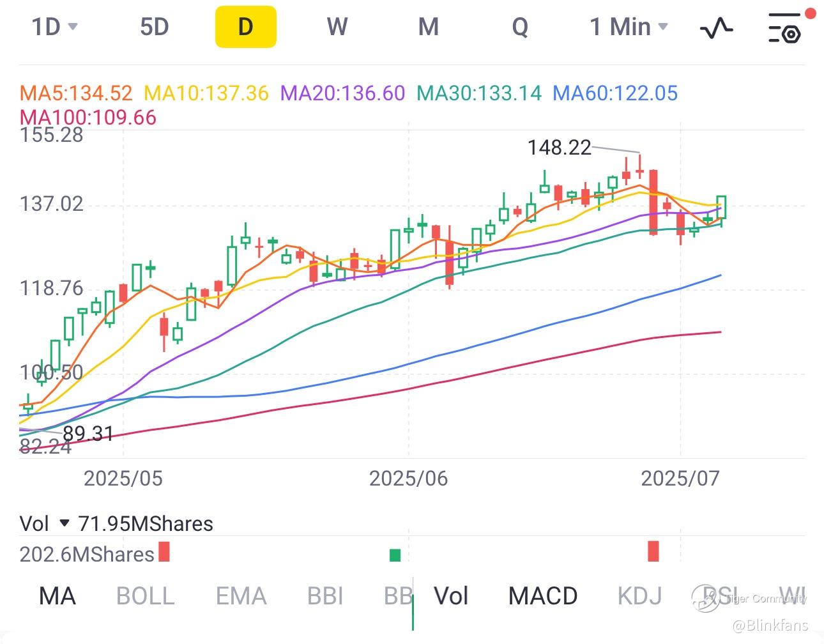Enable the KDJ sub-indicator

pos(639,596)
